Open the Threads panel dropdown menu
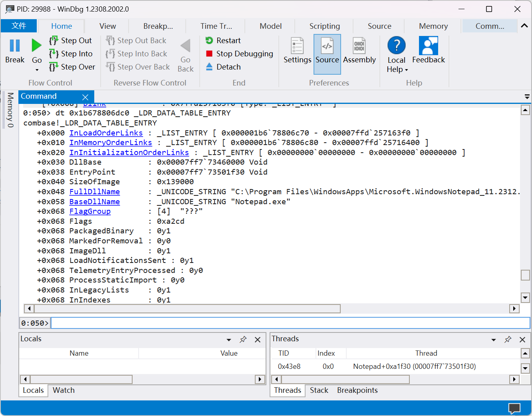This screenshot has width=532, height=416. (494, 340)
